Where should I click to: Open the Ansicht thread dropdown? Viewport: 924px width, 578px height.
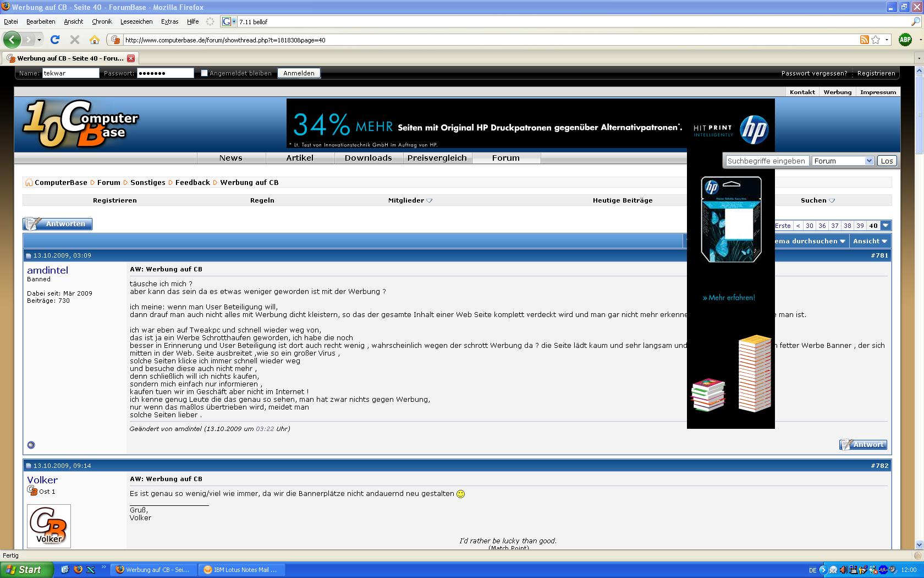pyautogui.click(x=870, y=241)
